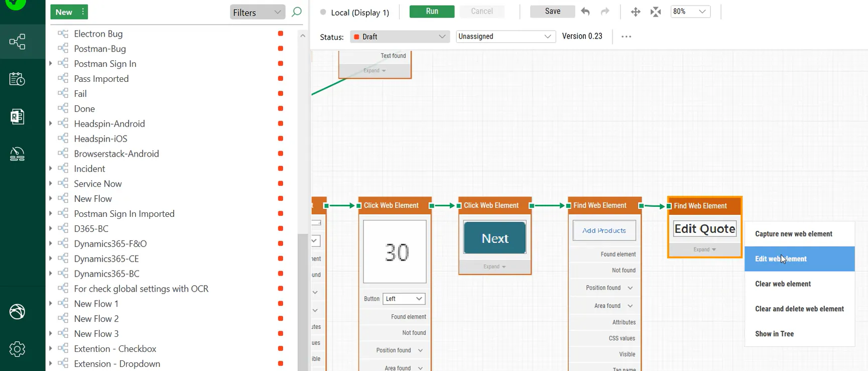Select Edit web element menu option
Screen dimensions: 868x371
click(x=799, y=259)
